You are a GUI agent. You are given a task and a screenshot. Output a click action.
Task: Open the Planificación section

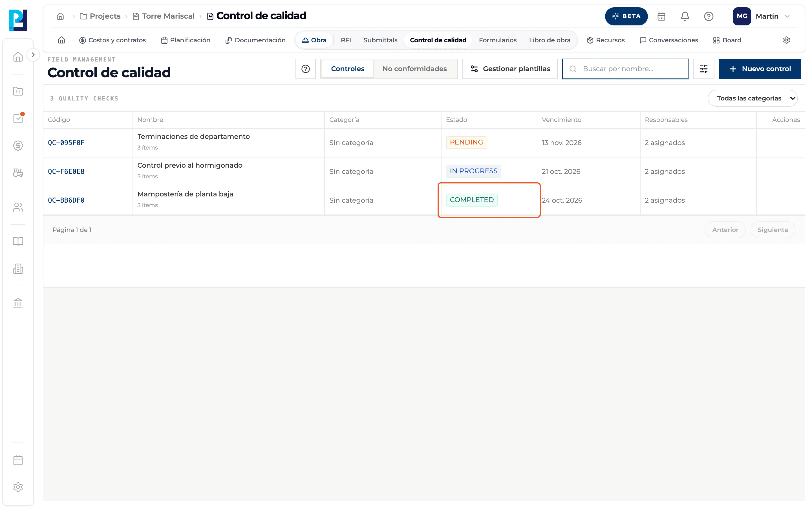coord(186,40)
